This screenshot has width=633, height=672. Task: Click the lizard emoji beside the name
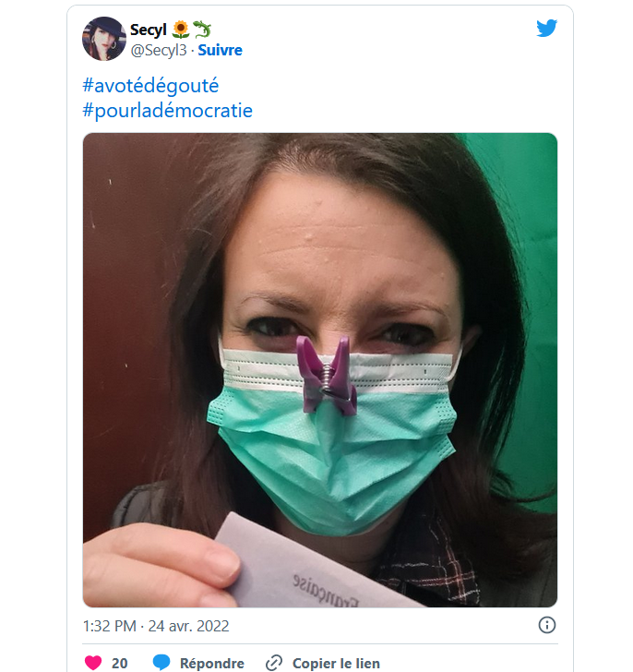[x=202, y=30]
